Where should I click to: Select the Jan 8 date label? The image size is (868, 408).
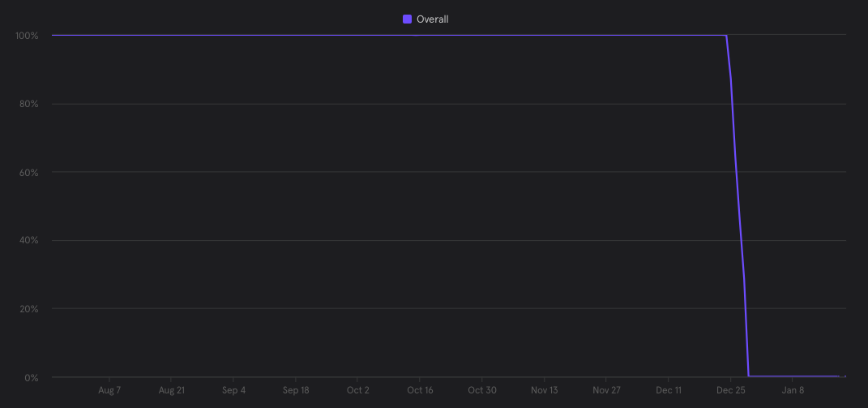pos(793,390)
